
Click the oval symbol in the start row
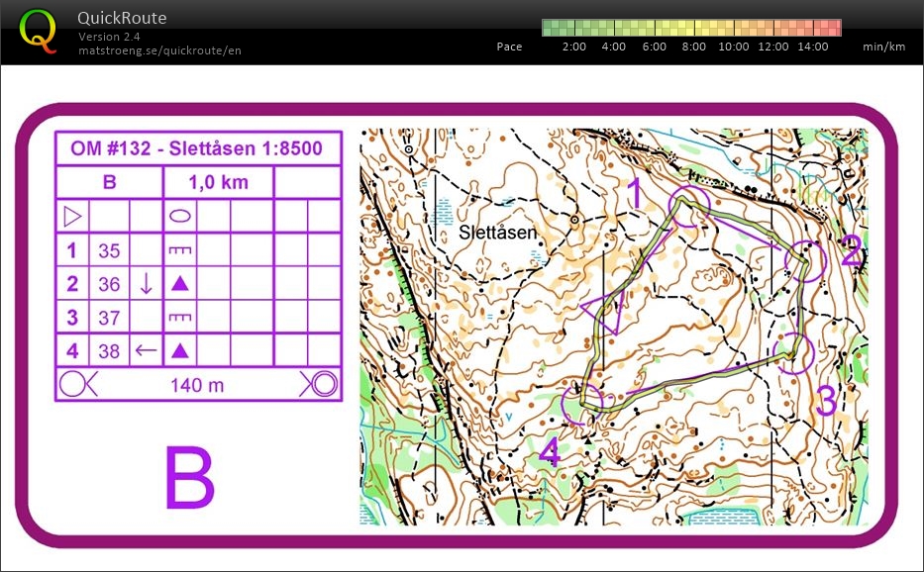[180, 215]
